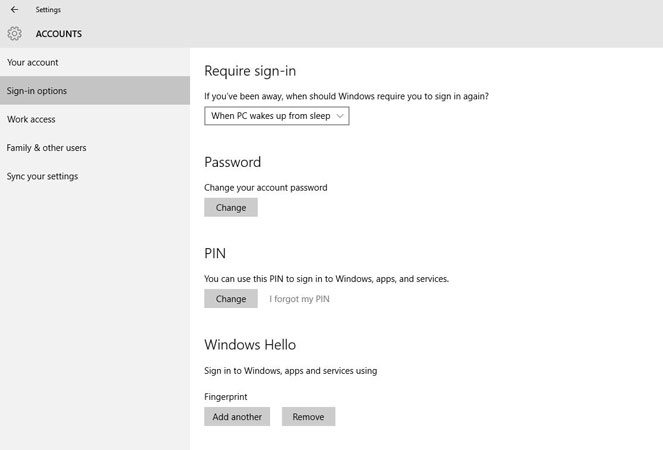Image resolution: width=663 pixels, height=450 pixels.
Task: Click 'If you've been away' question text
Action: tap(346, 96)
